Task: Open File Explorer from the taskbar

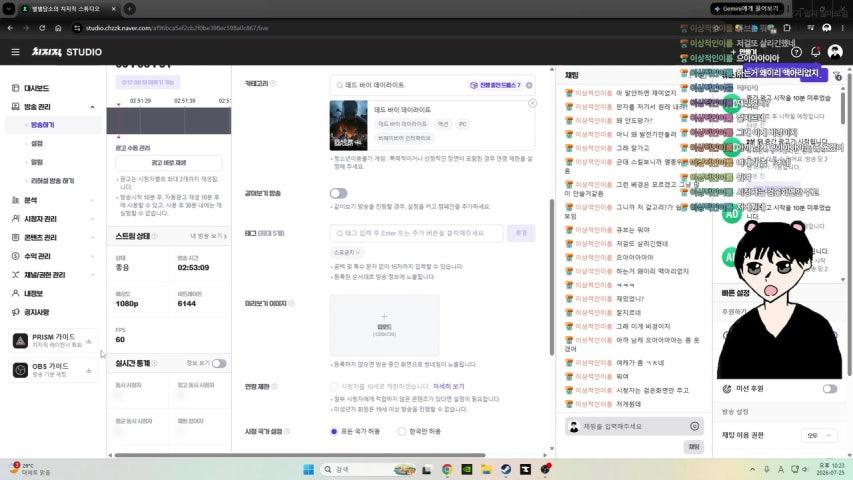Action: pyautogui.click(x=486, y=469)
